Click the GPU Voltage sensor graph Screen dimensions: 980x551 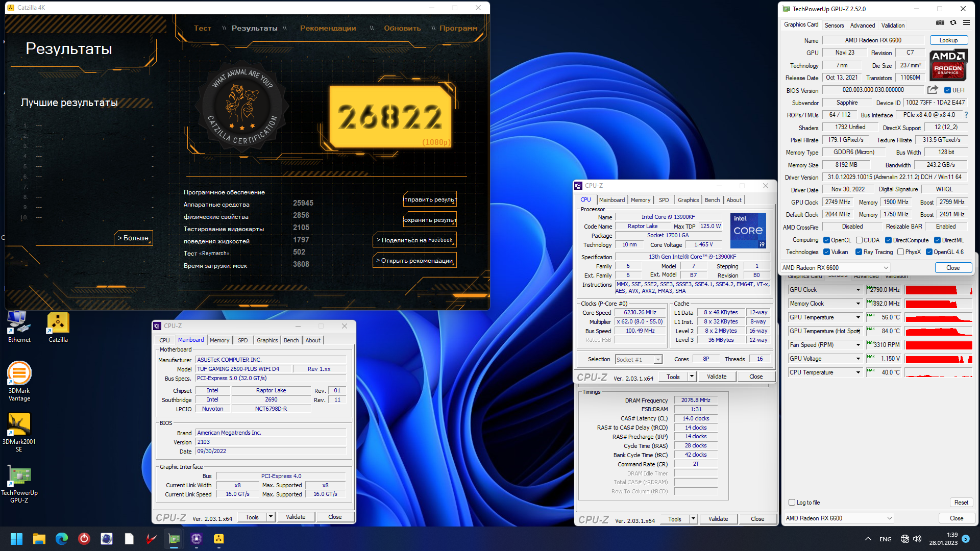tap(939, 359)
